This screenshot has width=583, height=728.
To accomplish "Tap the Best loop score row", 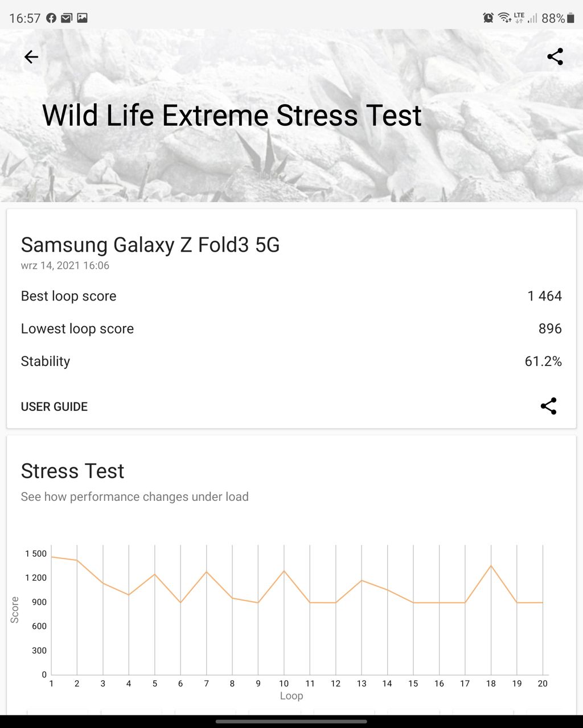I will click(x=291, y=296).
